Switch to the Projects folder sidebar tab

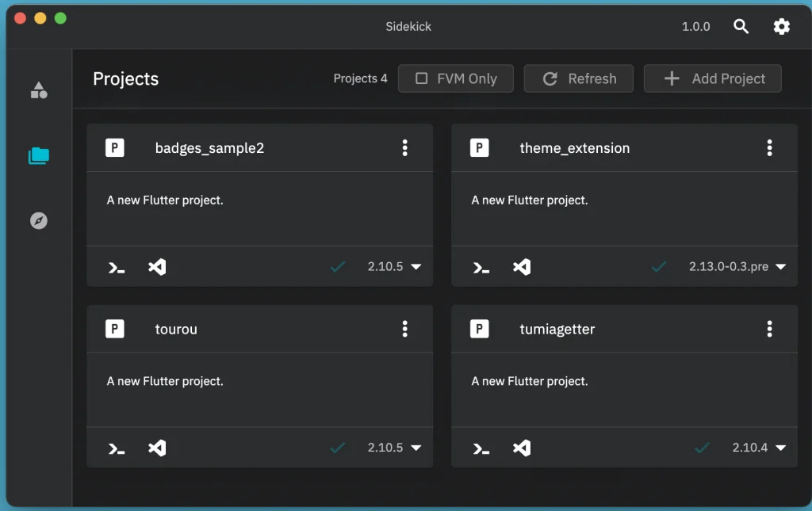39,156
